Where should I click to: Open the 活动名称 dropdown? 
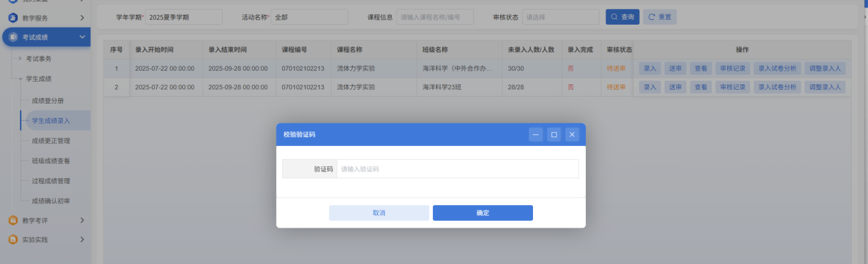(x=309, y=16)
